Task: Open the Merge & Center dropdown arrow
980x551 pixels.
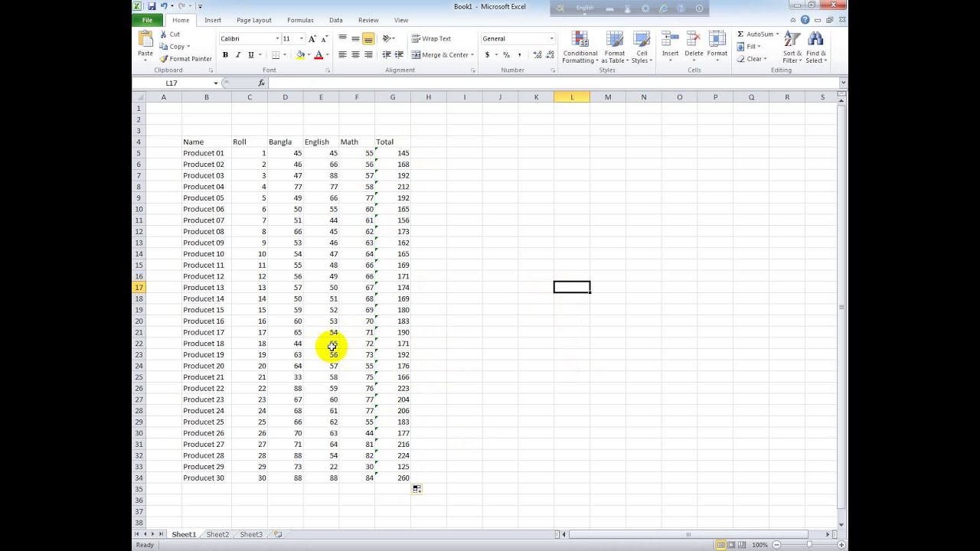Action: pos(472,55)
